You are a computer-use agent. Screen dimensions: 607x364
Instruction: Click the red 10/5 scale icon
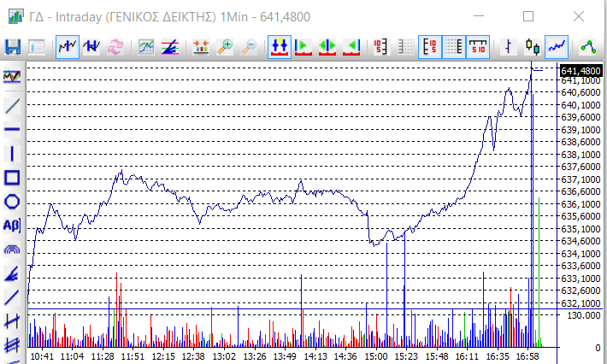[381, 47]
